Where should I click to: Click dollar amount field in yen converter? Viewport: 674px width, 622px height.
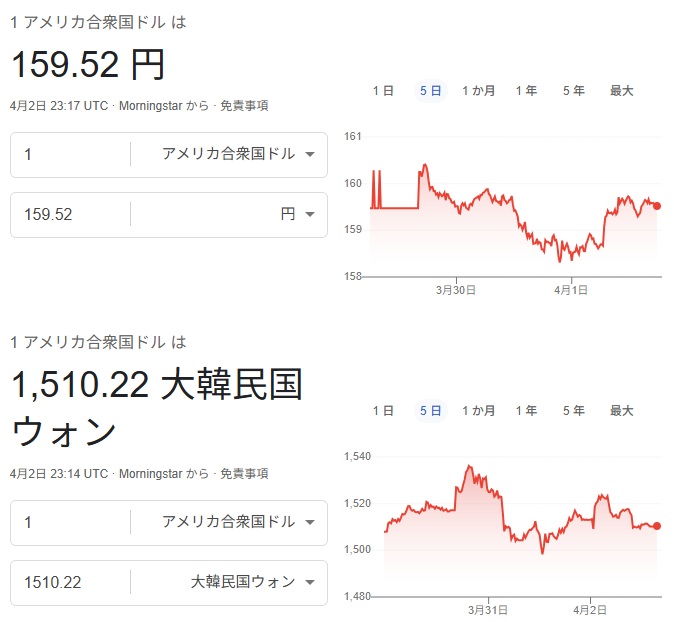(x=70, y=154)
